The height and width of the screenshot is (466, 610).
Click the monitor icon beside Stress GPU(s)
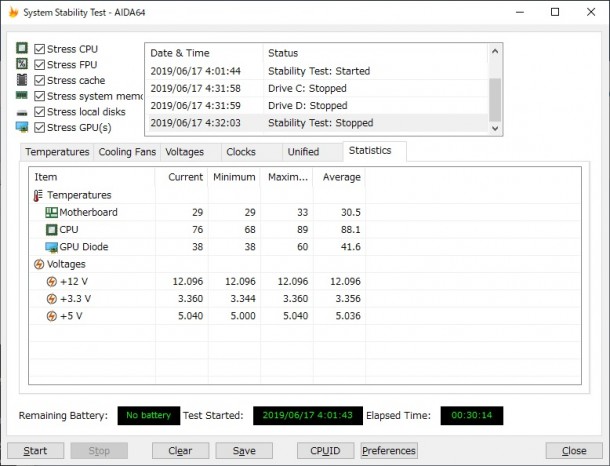[22, 127]
